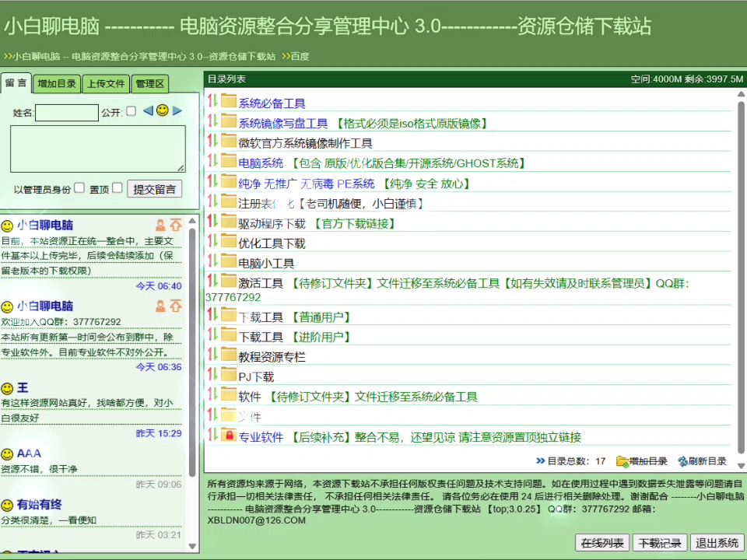Open the 管理区 tab
This screenshot has width=747, height=560.
(149, 83)
